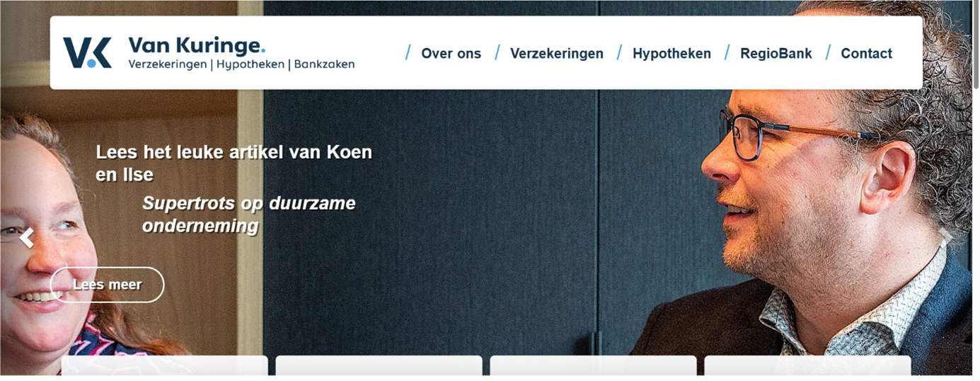Open the Contact page

click(866, 54)
